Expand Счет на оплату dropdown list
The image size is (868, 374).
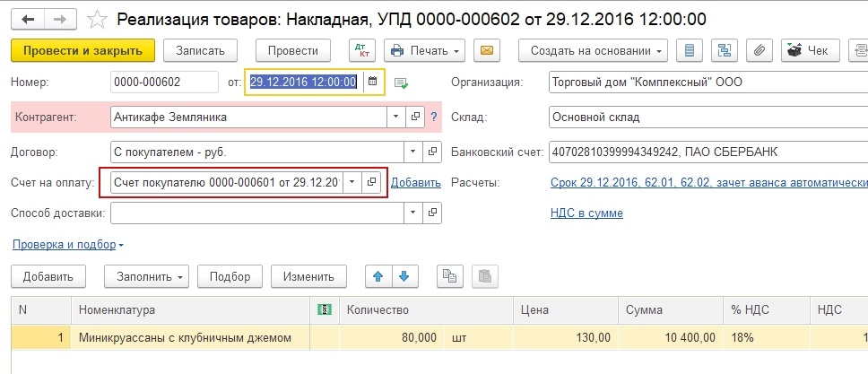[x=352, y=182]
